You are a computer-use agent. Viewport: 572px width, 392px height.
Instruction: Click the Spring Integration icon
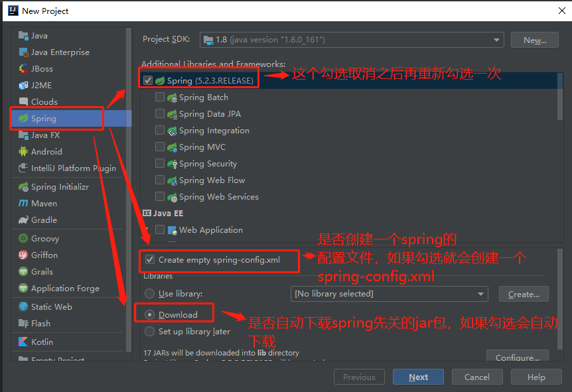coord(172,131)
